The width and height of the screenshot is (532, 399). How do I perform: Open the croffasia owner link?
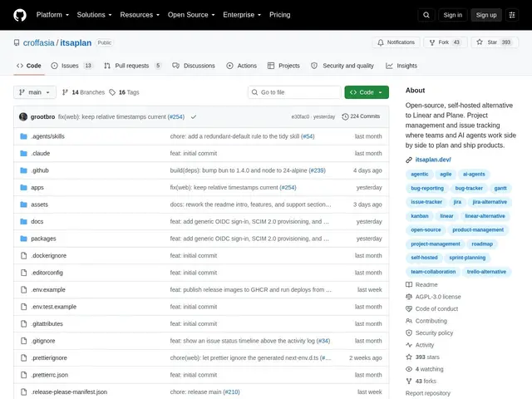[x=39, y=42]
